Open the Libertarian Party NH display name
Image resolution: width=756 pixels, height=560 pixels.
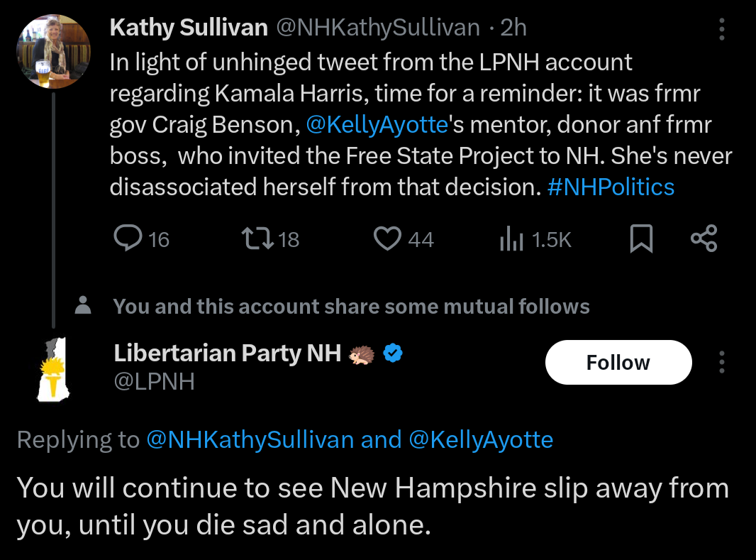(228, 353)
